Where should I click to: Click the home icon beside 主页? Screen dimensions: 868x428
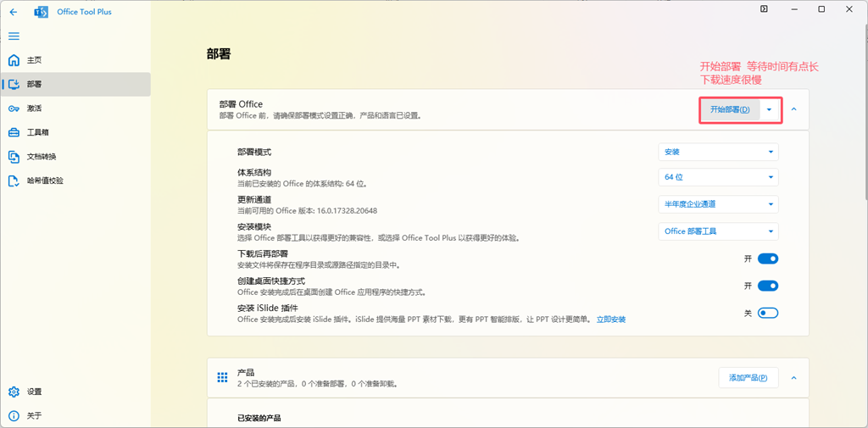(x=14, y=60)
